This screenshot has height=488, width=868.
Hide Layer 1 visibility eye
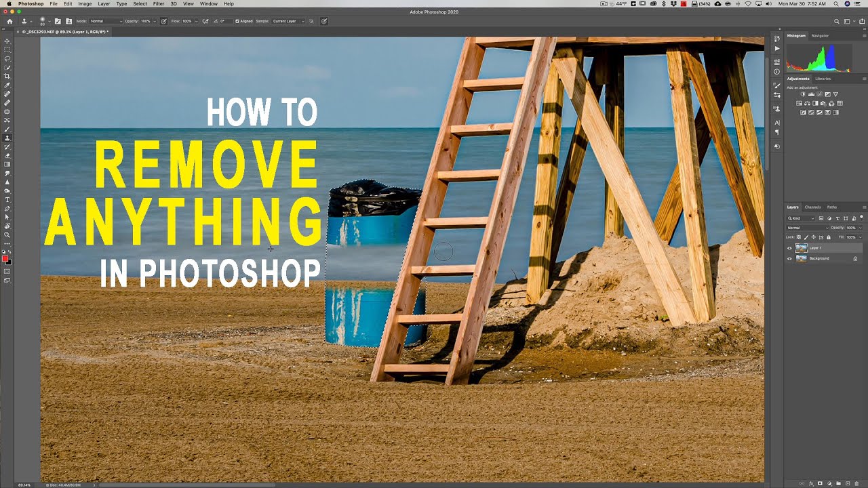(x=789, y=248)
